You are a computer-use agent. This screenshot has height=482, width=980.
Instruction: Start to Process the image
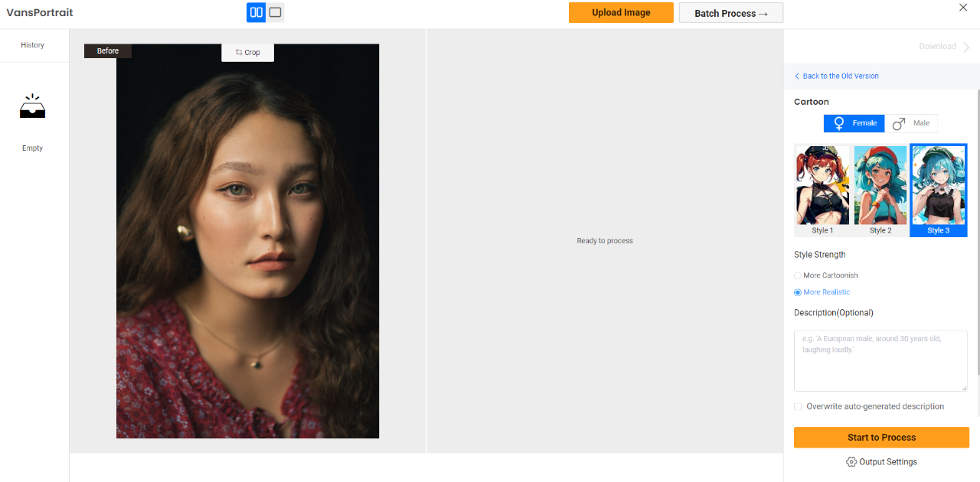[x=881, y=438]
